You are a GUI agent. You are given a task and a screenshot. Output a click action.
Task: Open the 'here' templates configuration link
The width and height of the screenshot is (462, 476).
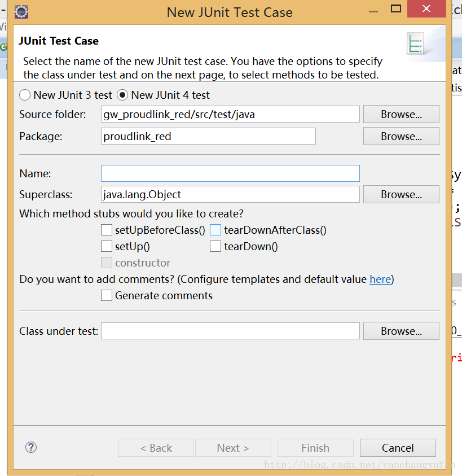(380, 279)
